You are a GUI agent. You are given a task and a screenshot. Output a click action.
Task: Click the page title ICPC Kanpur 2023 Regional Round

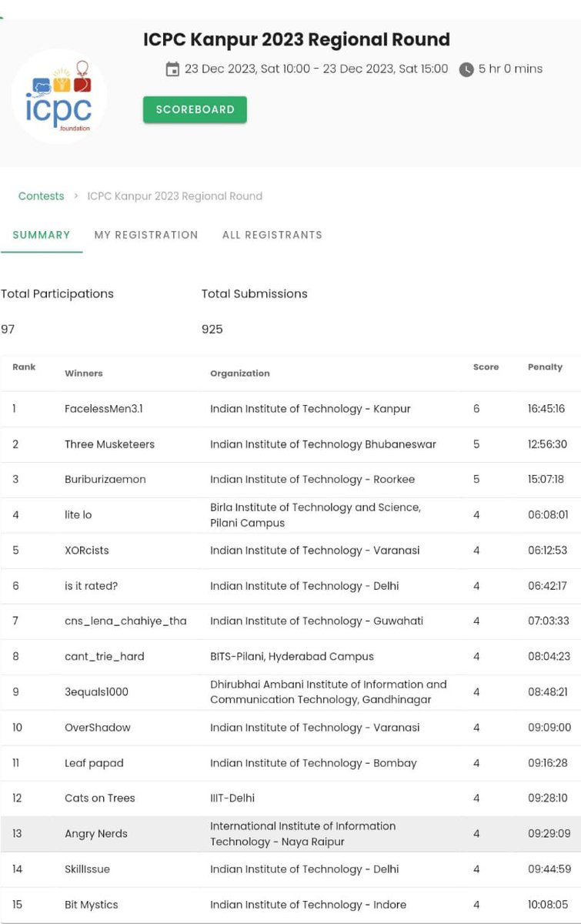[x=297, y=40]
